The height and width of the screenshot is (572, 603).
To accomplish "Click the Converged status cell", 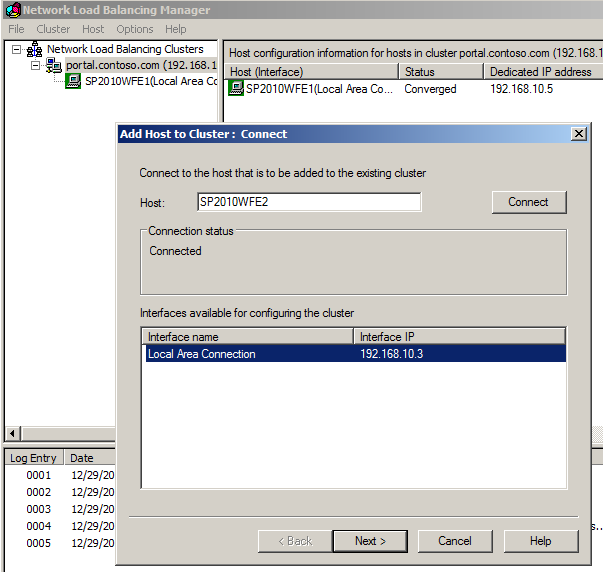I will tap(430, 89).
